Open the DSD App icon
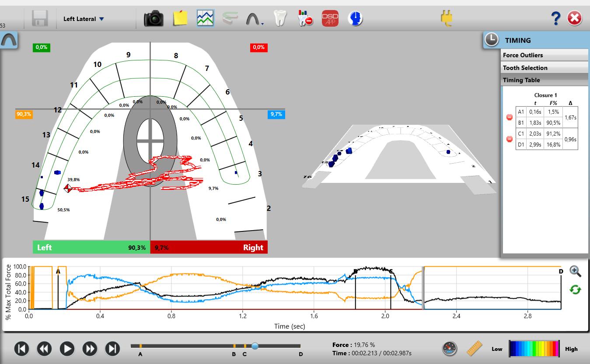Screen dimensions: 590x364 (x=330, y=18)
